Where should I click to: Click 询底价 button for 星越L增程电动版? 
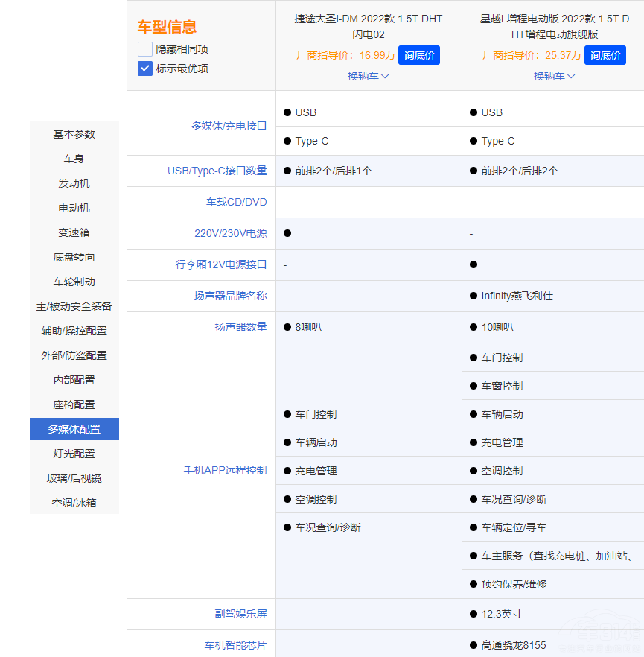click(605, 55)
